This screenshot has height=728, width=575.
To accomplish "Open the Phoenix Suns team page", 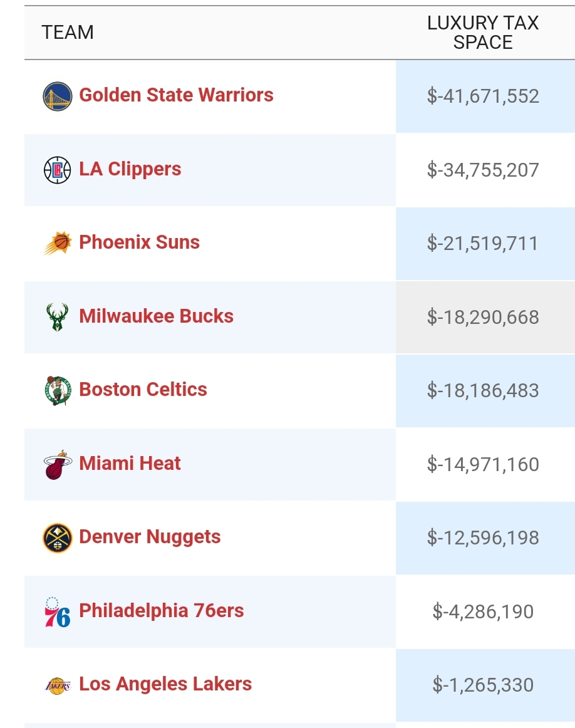I will 139,242.
